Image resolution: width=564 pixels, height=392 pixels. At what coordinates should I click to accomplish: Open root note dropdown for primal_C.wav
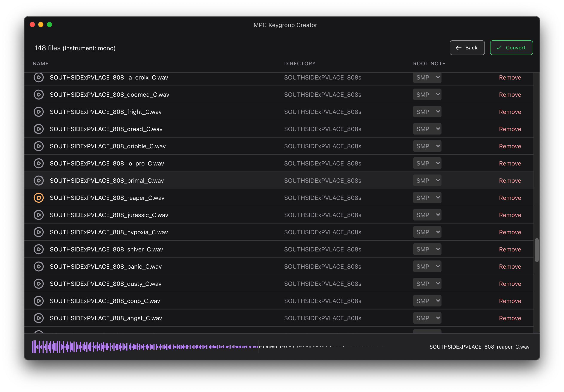tap(427, 181)
